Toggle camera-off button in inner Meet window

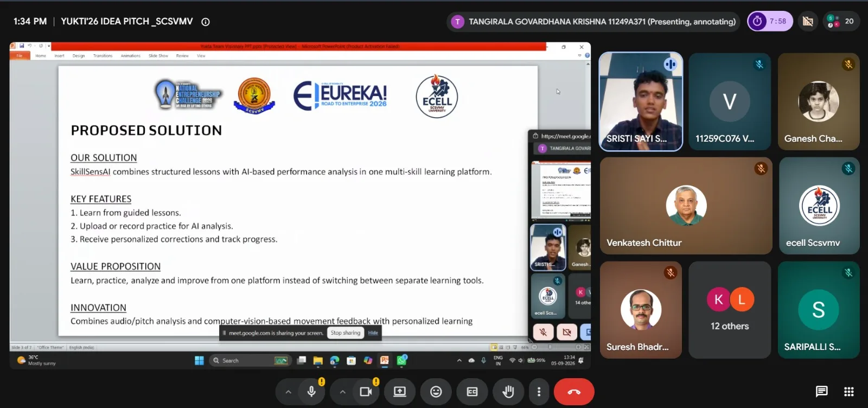(567, 331)
